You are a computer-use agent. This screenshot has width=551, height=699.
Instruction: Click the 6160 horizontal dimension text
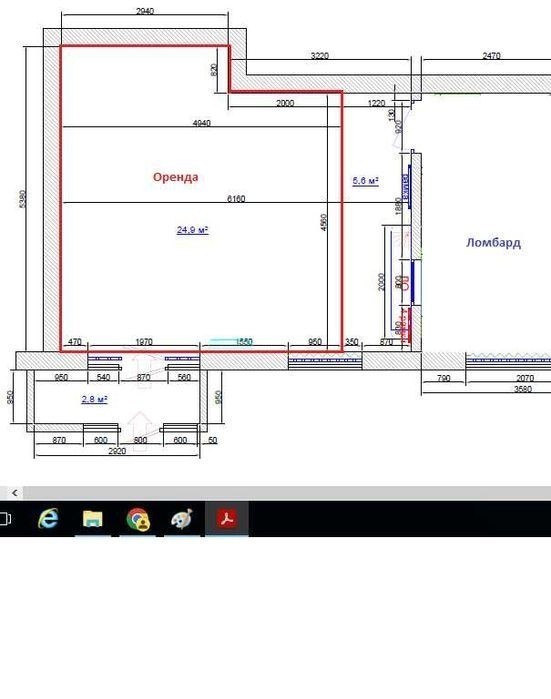pos(236,199)
